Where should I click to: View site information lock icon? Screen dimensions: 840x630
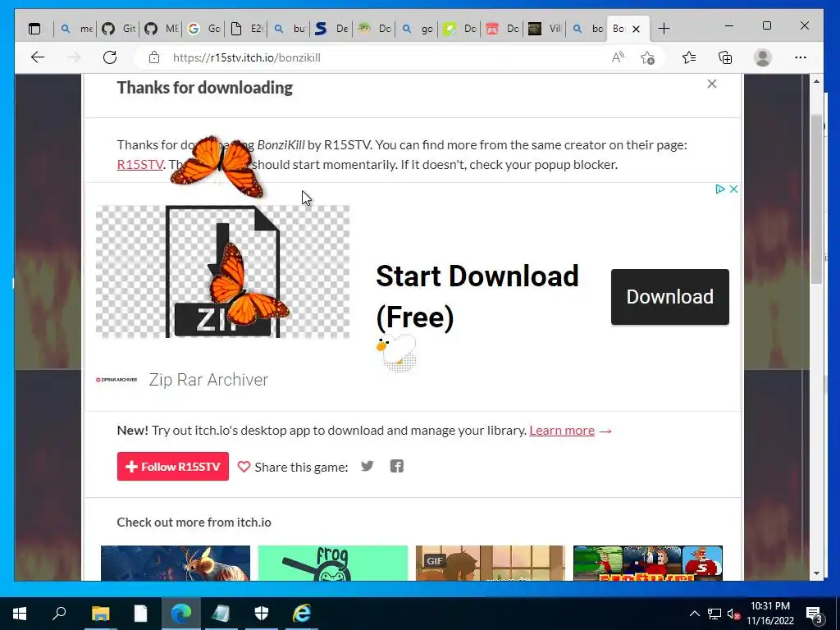tap(154, 57)
